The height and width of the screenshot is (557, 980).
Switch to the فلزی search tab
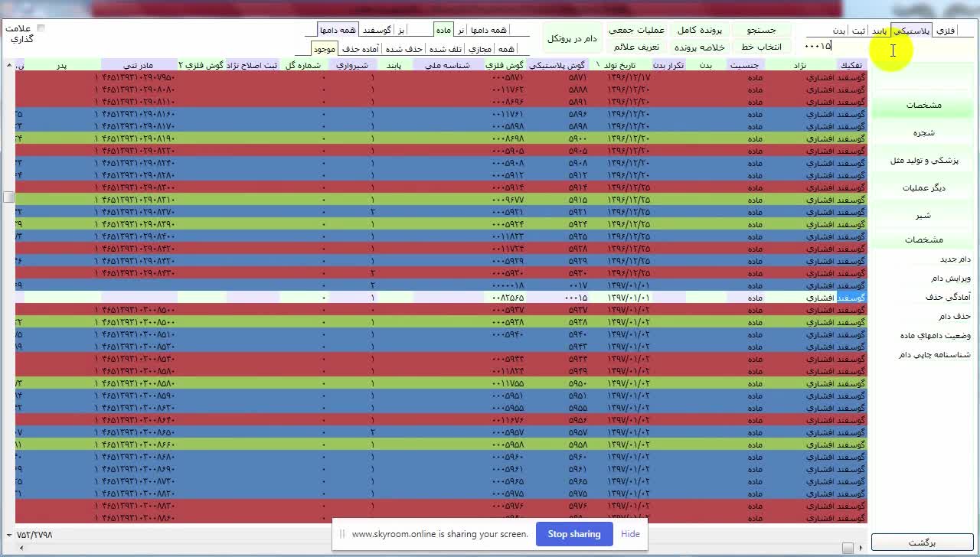tap(946, 31)
